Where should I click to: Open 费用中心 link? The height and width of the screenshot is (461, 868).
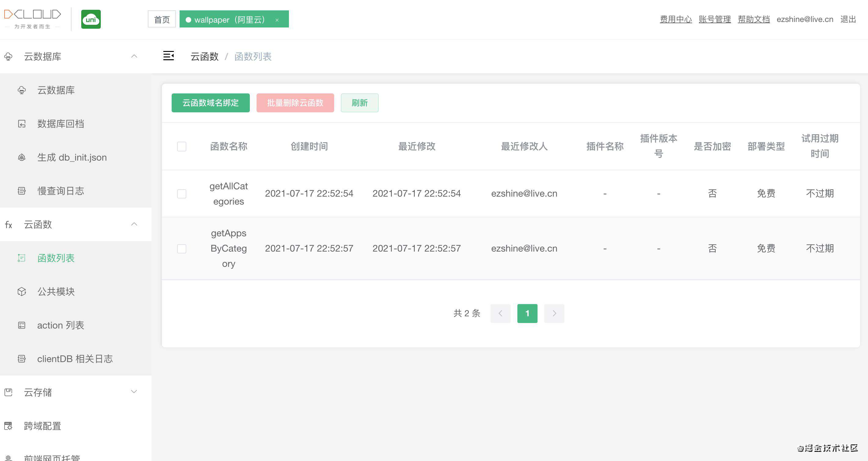pyautogui.click(x=676, y=19)
